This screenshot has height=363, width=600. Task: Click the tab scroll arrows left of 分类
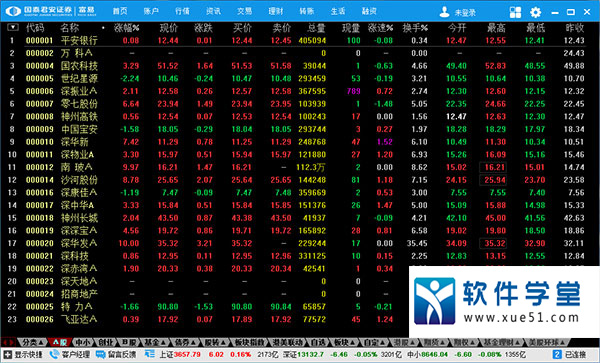click(8, 342)
